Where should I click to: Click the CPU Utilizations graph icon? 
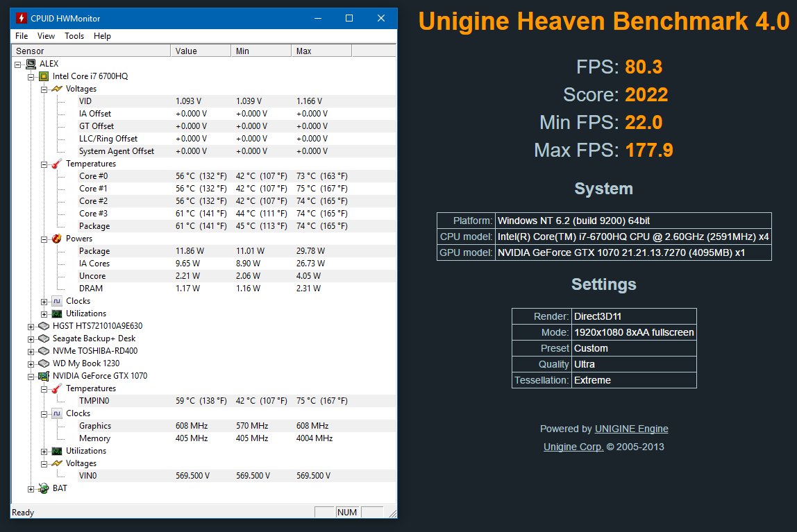(57, 314)
